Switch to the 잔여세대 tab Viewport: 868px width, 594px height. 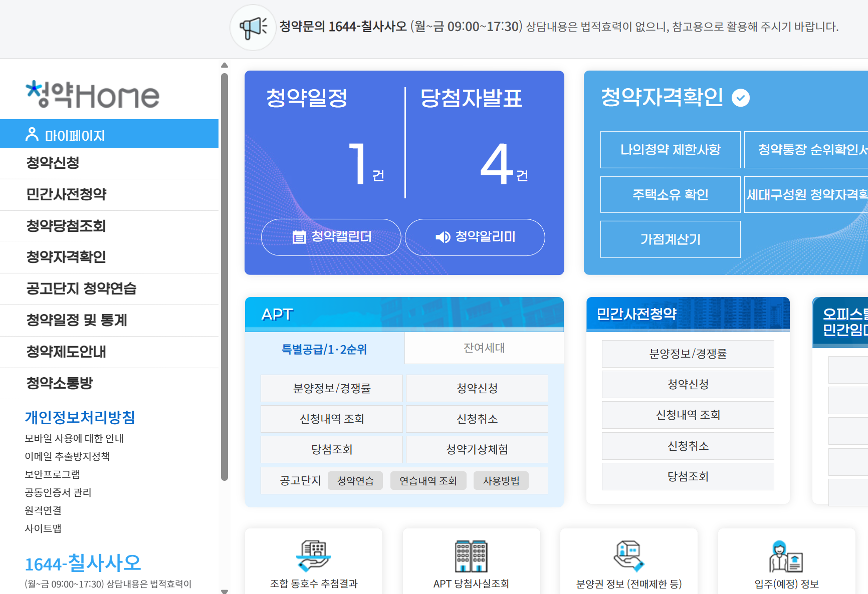[484, 348]
